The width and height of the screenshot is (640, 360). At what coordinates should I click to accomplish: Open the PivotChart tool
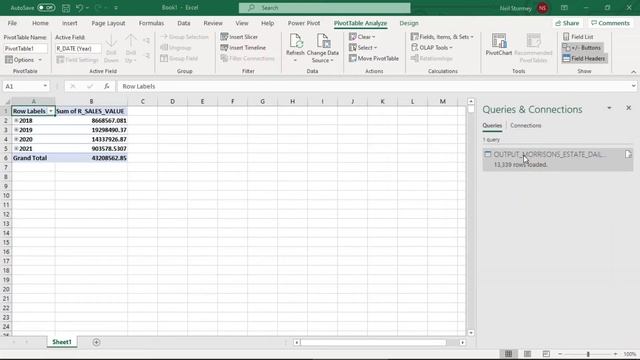tap(499, 45)
